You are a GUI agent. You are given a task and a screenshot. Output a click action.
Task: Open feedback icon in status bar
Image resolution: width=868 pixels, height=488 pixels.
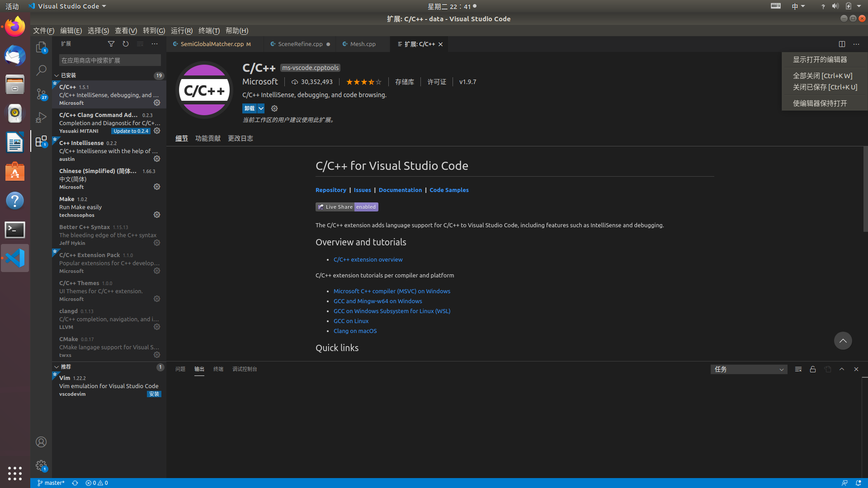[x=844, y=483]
